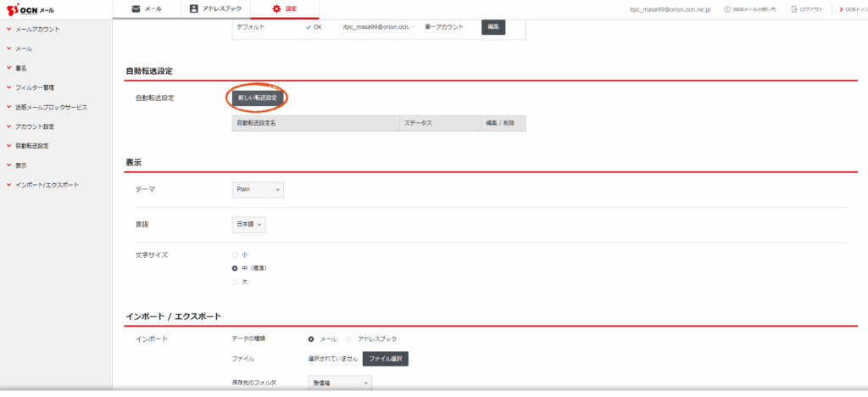Go to OCNトップ link
The width and height of the screenshot is (868, 397).
coord(851,9)
